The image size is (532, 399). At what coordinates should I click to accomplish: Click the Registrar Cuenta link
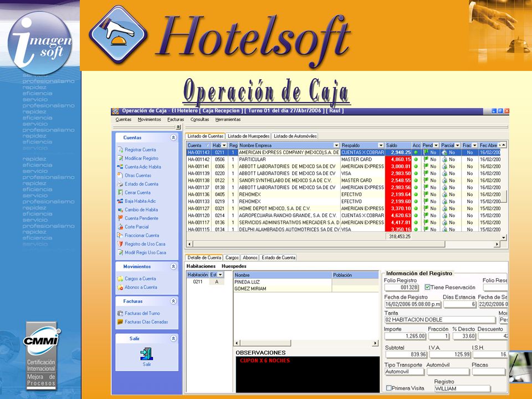(x=140, y=150)
